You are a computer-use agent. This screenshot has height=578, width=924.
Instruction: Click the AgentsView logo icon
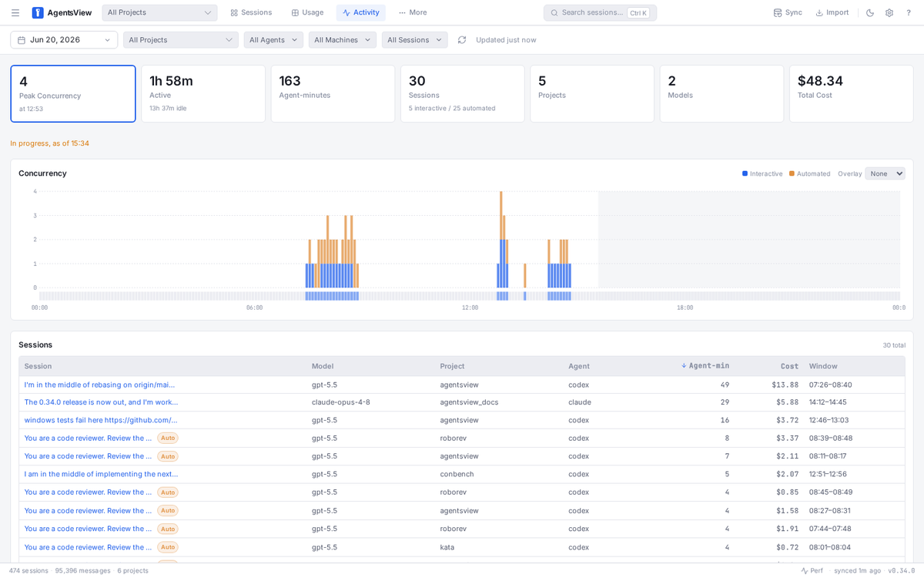(38, 12)
